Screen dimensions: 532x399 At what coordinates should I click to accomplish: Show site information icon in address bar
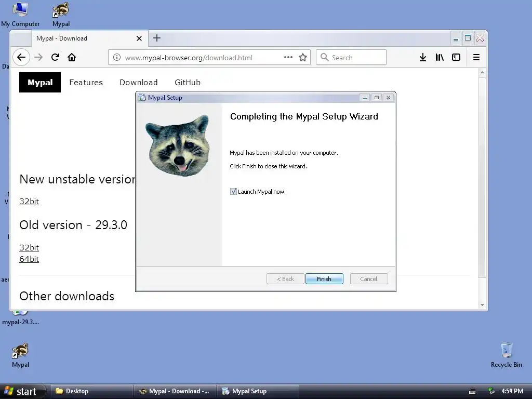[x=117, y=57]
